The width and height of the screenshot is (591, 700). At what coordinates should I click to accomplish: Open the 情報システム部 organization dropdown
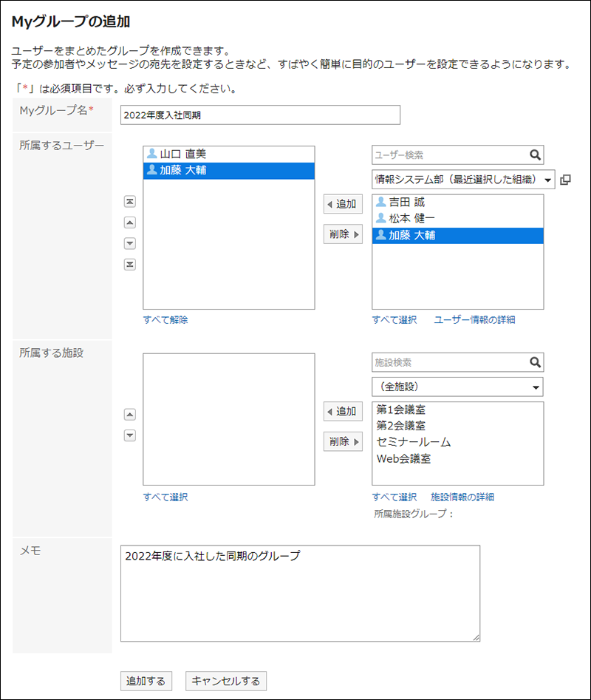463,180
